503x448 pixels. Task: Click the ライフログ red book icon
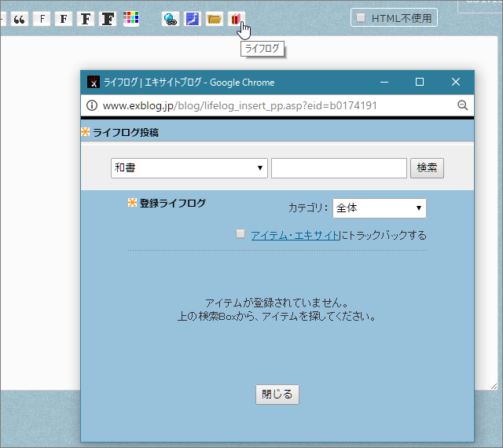click(x=236, y=19)
